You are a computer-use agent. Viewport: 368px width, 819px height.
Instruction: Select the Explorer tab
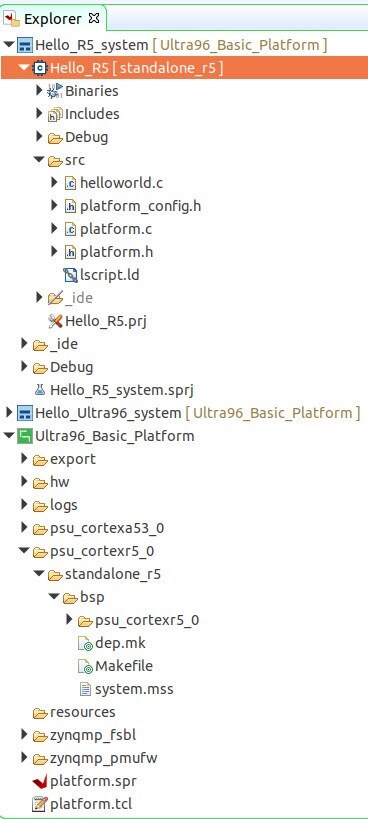coord(53,19)
